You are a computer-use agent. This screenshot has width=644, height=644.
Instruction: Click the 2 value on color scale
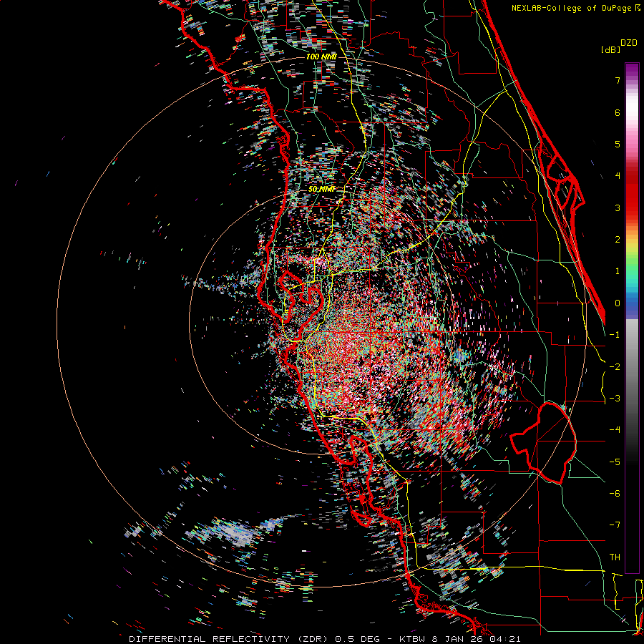[x=618, y=239]
